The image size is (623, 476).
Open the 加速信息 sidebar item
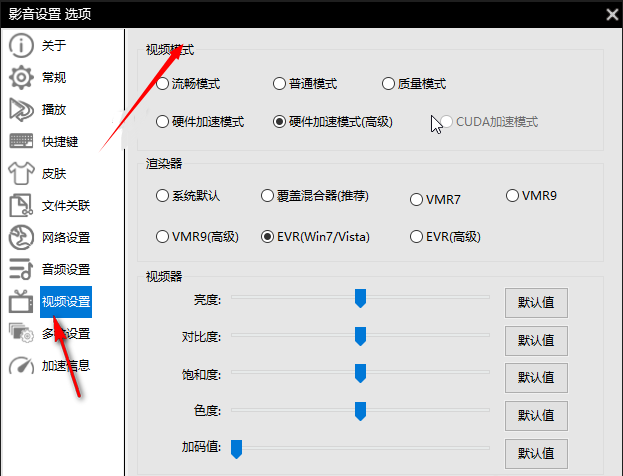pyautogui.click(x=65, y=366)
